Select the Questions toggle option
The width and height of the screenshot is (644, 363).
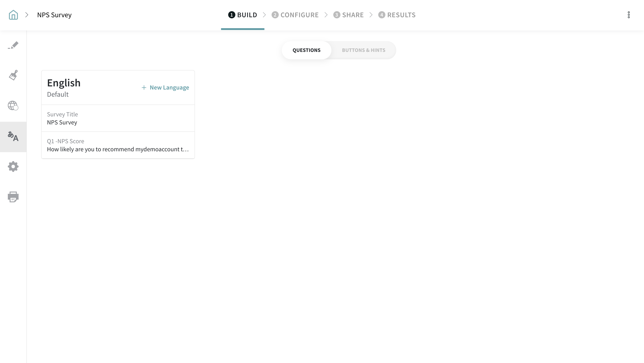(x=306, y=50)
